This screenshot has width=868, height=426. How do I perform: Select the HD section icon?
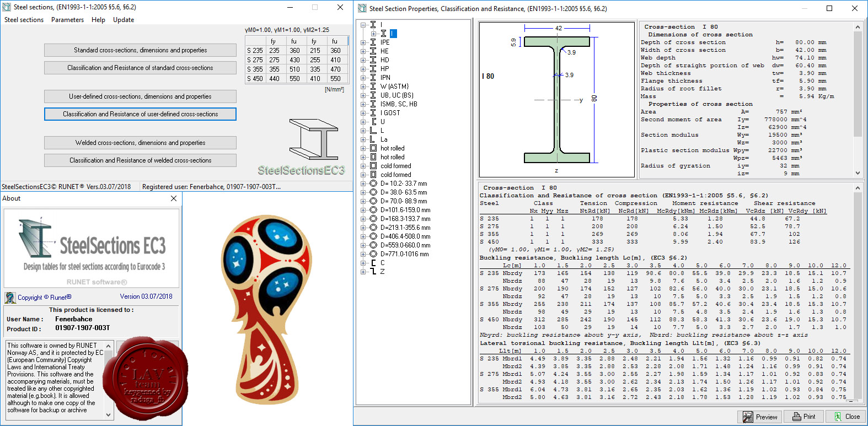[x=373, y=60]
